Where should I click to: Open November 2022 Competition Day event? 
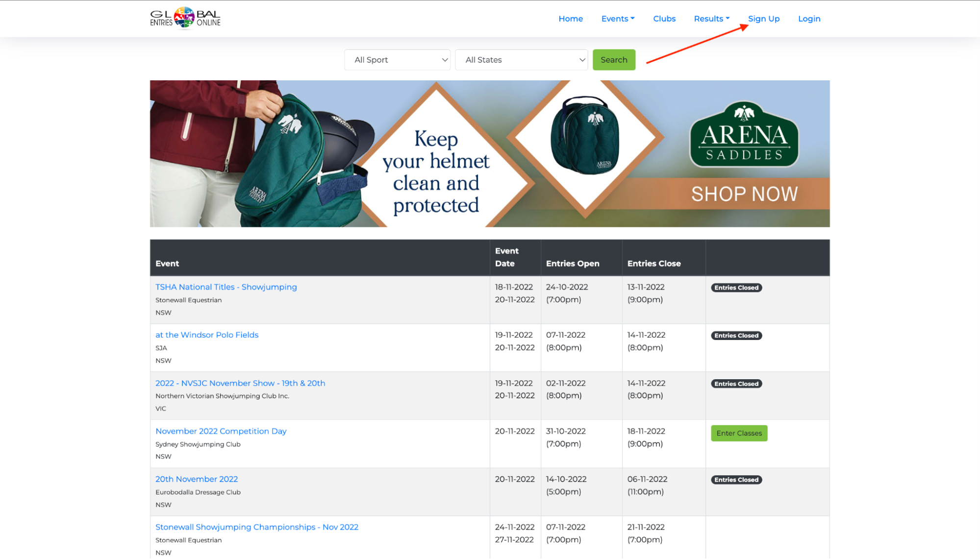coord(221,431)
